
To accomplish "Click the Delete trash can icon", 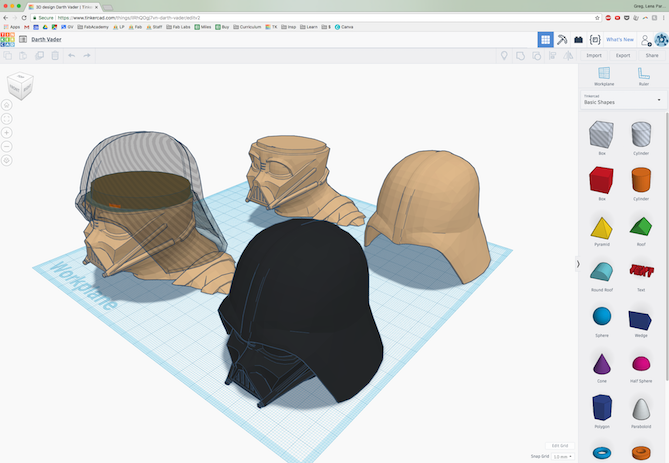I will click(x=55, y=55).
